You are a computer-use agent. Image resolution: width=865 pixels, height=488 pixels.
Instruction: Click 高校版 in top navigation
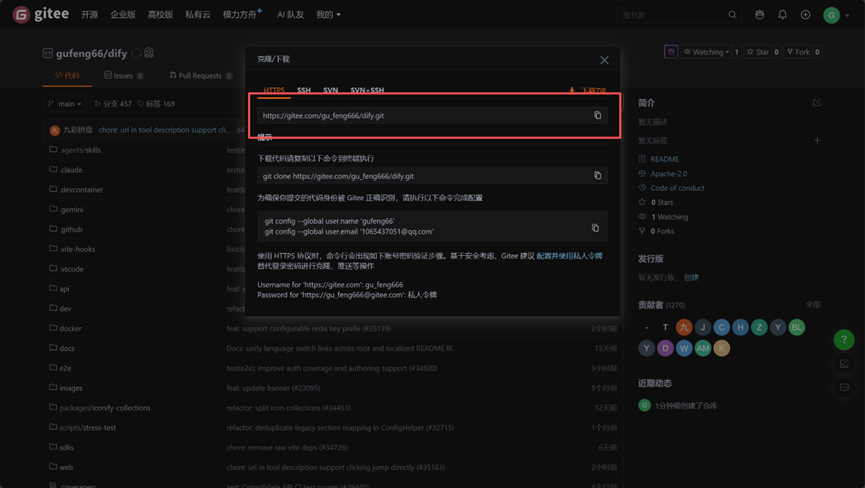[x=160, y=15]
